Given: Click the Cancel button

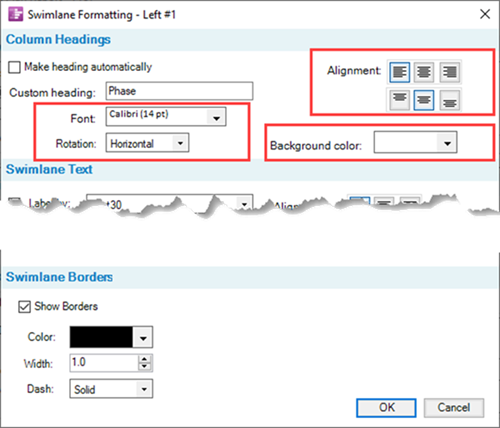Looking at the screenshot, I should (454, 408).
